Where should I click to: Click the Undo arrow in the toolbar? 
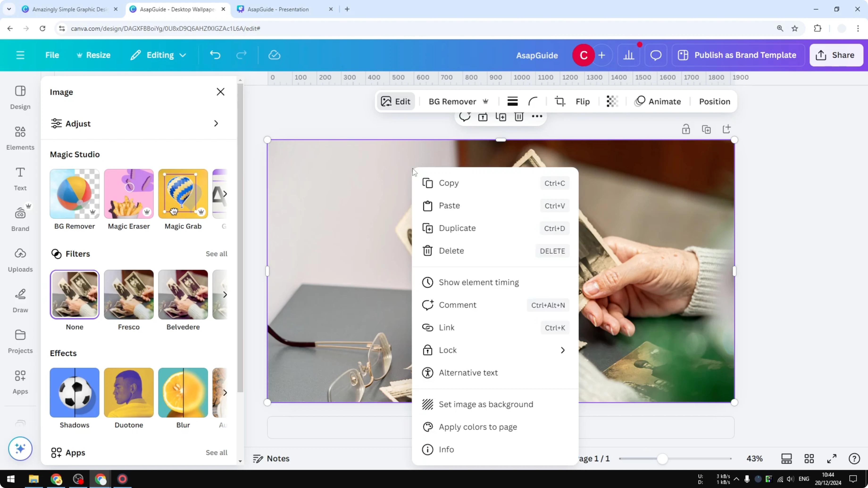[x=216, y=55]
